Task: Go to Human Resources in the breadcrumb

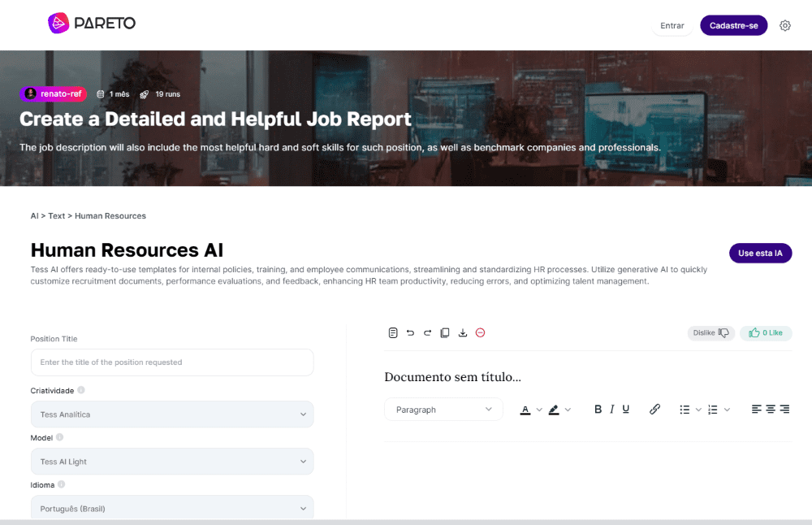Action: coord(110,216)
